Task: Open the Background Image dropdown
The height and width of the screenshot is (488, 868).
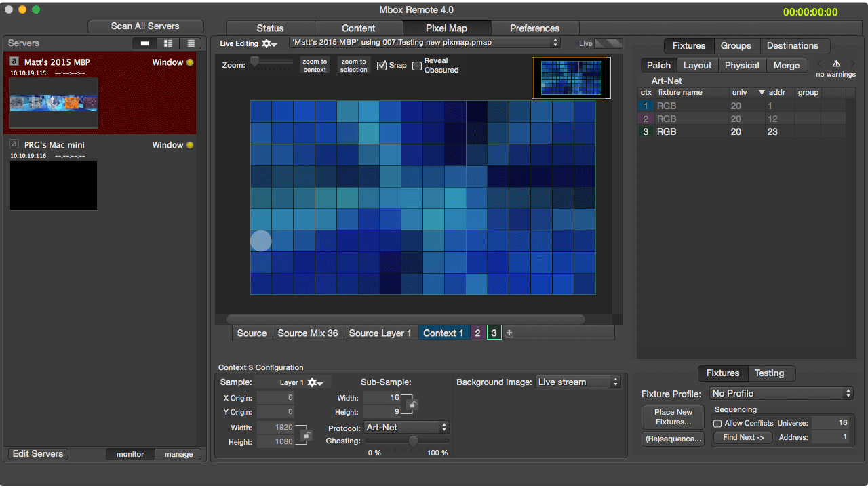Action: click(578, 382)
